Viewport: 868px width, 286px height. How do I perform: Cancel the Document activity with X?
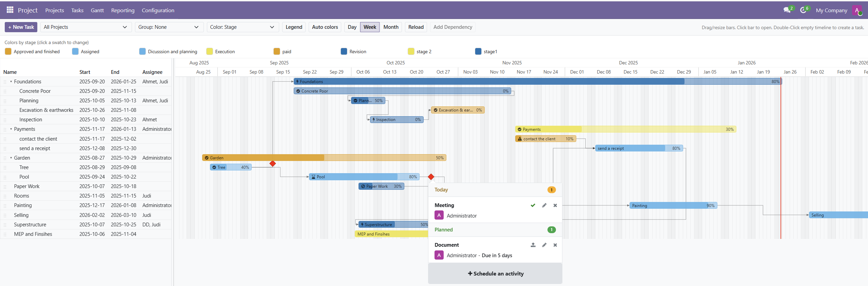click(555, 245)
